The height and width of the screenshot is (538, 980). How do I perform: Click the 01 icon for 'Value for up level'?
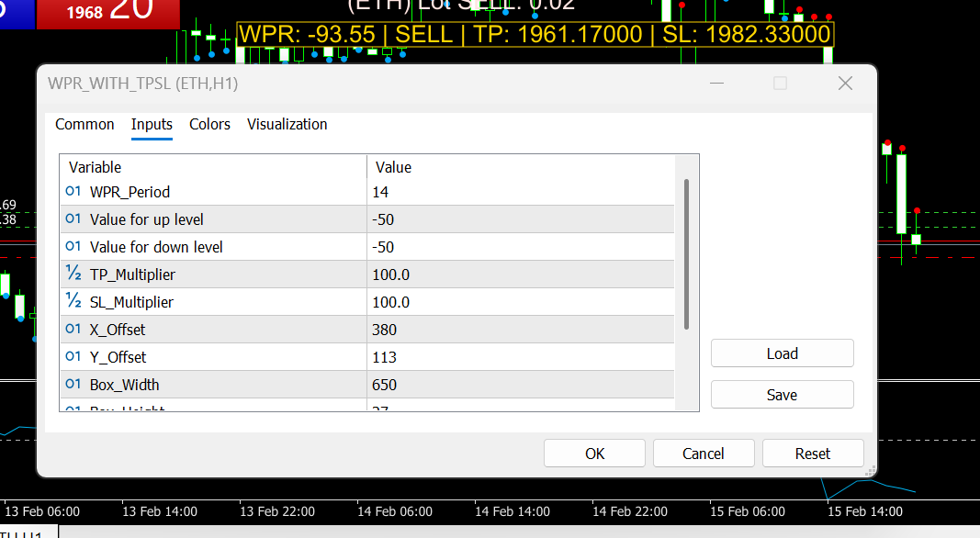pos(73,219)
